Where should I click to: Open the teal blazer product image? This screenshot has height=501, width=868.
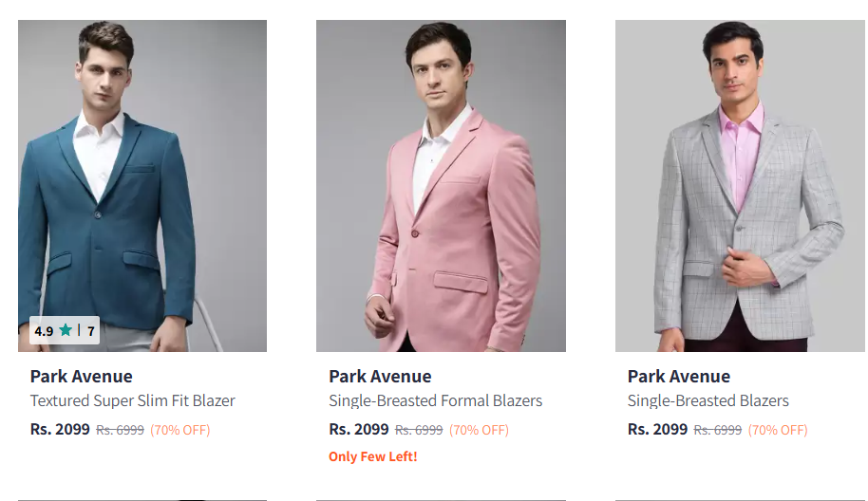[x=142, y=186]
